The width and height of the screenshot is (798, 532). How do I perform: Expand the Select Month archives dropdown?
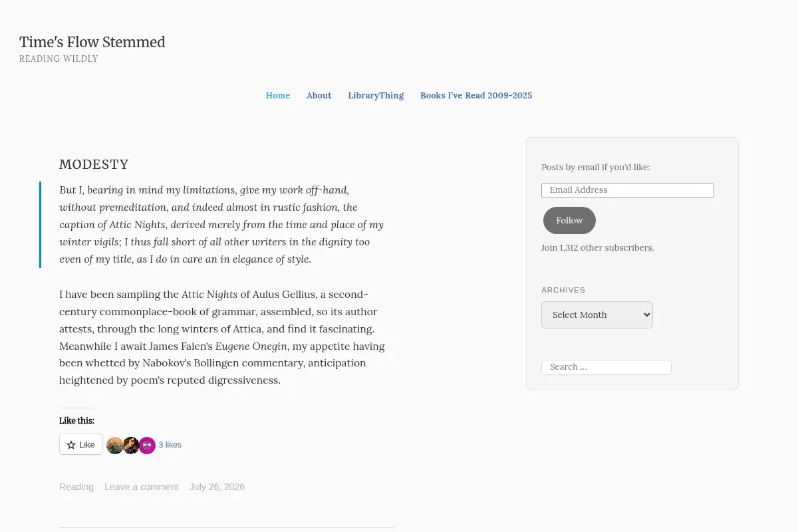click(597, 315)
